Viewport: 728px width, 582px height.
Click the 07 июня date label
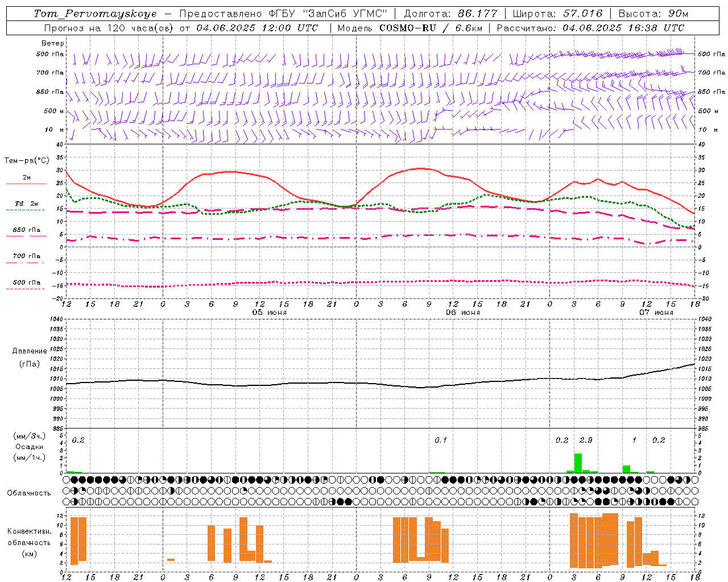click(x=656, y=313)
